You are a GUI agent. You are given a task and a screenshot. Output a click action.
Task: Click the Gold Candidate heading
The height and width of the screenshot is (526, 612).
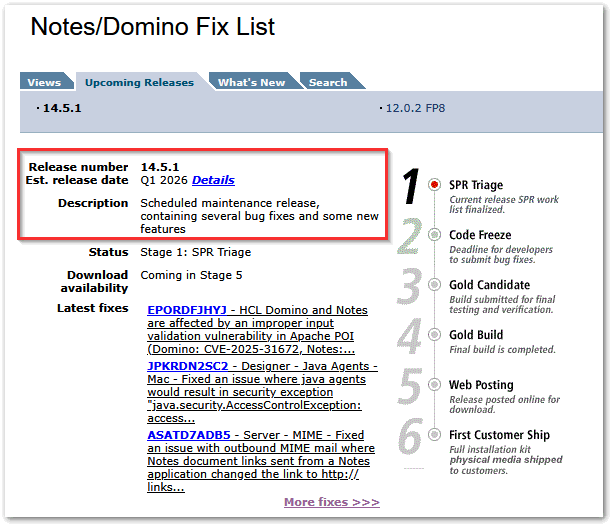pyautogui.click(x=489, y=284)
